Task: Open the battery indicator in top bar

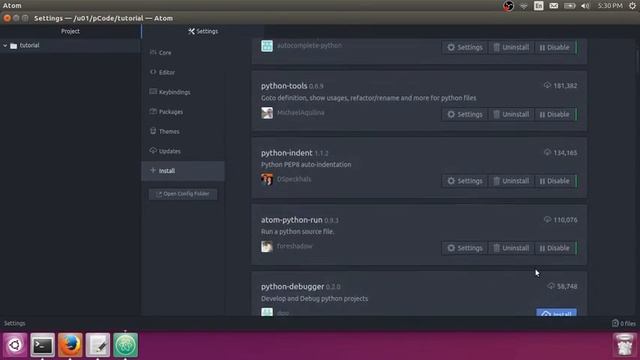Action: pos(569,6)
